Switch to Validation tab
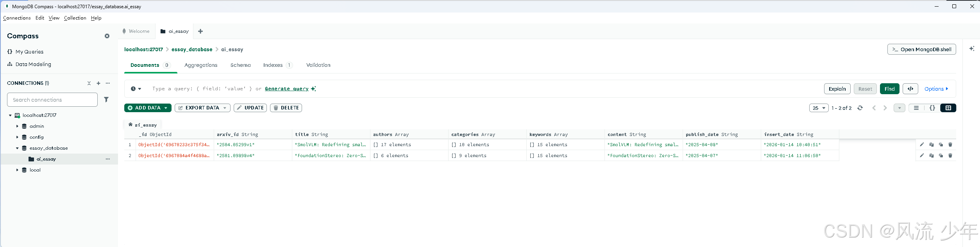Image resolution: width=980 pixels, height=247 pixels. coord(318,65)
